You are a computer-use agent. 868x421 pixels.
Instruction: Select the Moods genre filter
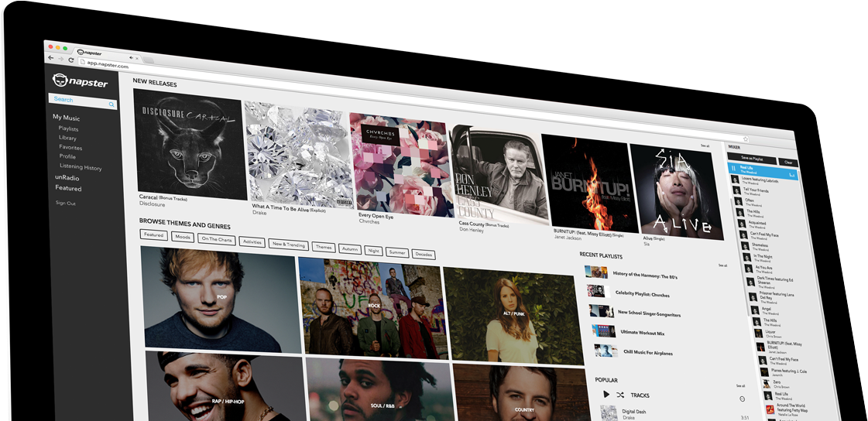tap(183, 237)
